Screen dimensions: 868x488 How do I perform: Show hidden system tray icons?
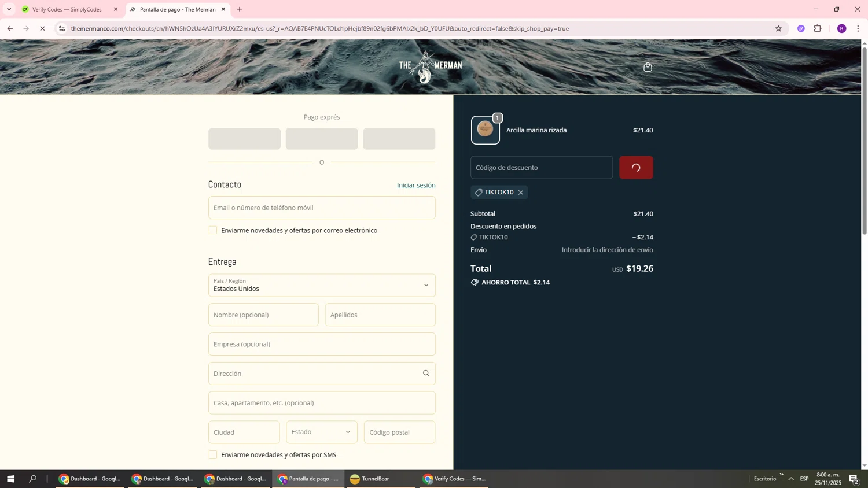point(791,479)
